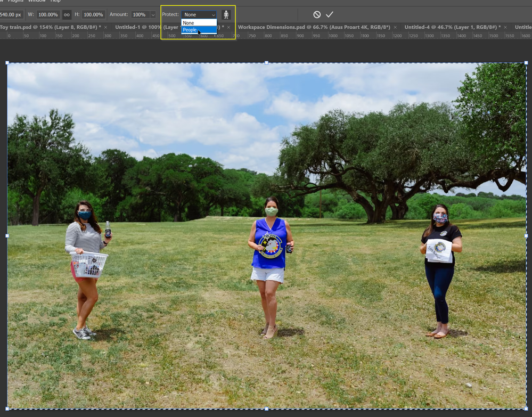Close the Toy train.psd tab
The height and width of the screenshot is (417, 532).
click(105, 27)
